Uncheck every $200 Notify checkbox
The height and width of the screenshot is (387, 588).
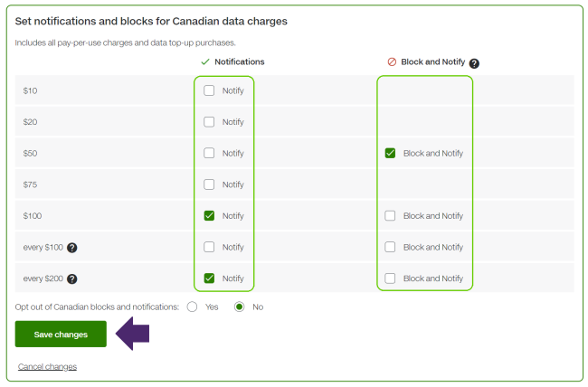point(209,278)
